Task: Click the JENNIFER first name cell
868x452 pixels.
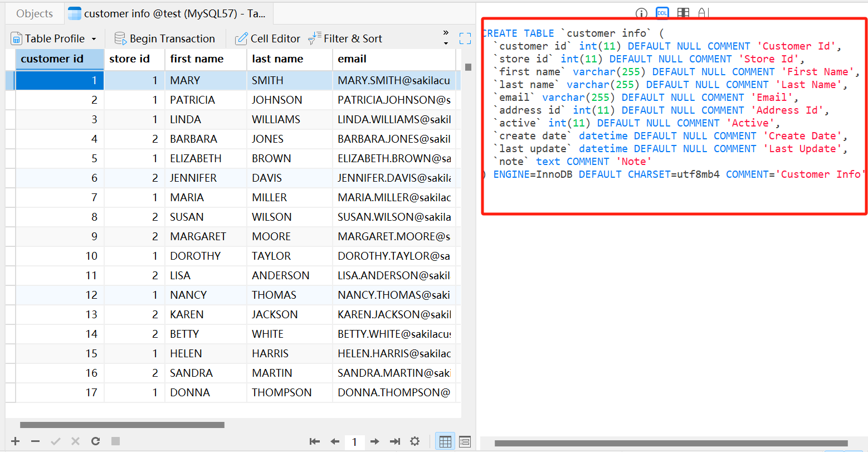Action: (206, 178)
